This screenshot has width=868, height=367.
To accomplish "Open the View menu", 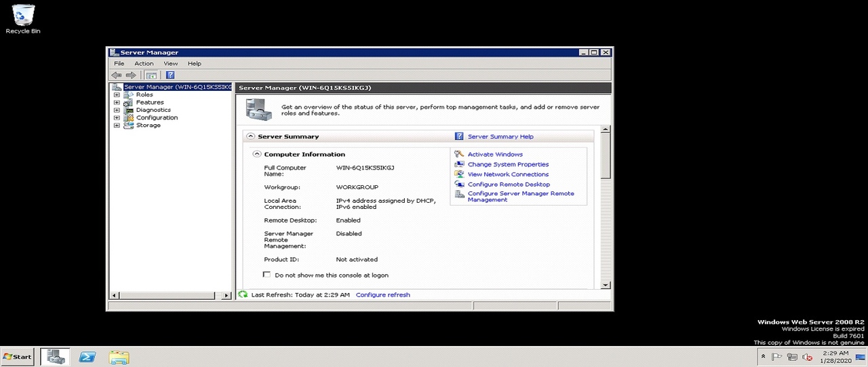I will tap(171, 64).
